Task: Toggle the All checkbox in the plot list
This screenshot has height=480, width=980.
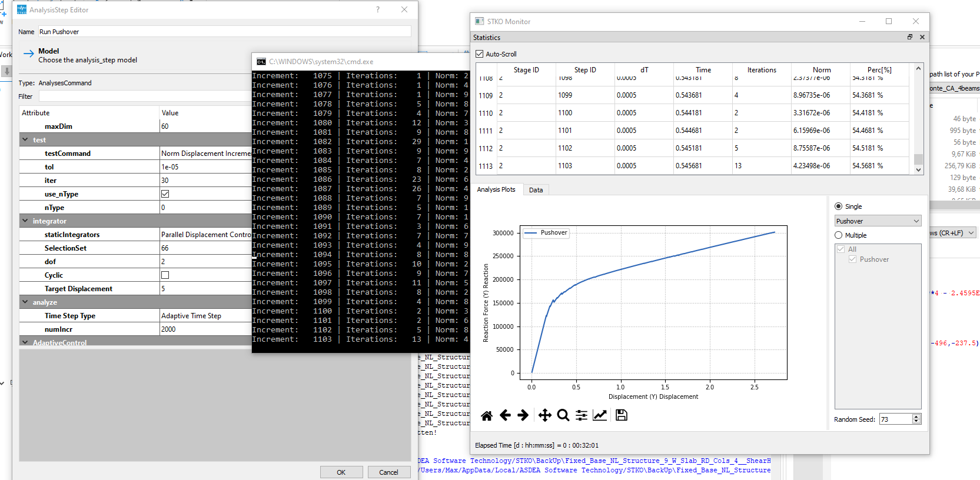Action: [x=841, y=249]
